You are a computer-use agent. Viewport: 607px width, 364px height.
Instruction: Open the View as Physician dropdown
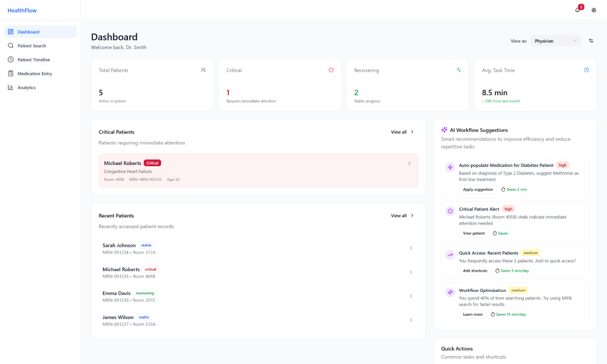(555, 41)
